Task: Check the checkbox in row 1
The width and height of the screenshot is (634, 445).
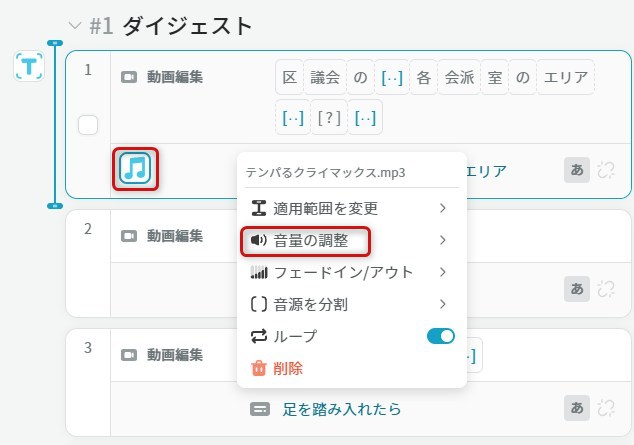Action: [88, 125]
